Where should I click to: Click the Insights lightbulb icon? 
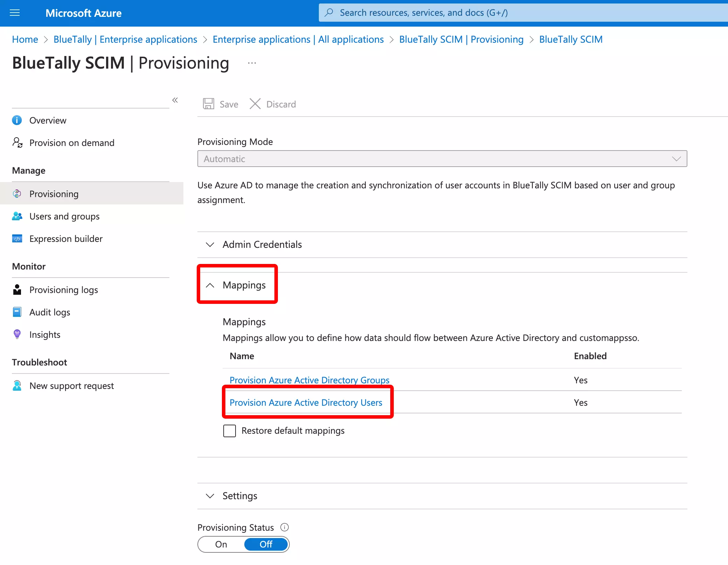tap(17, 334)
